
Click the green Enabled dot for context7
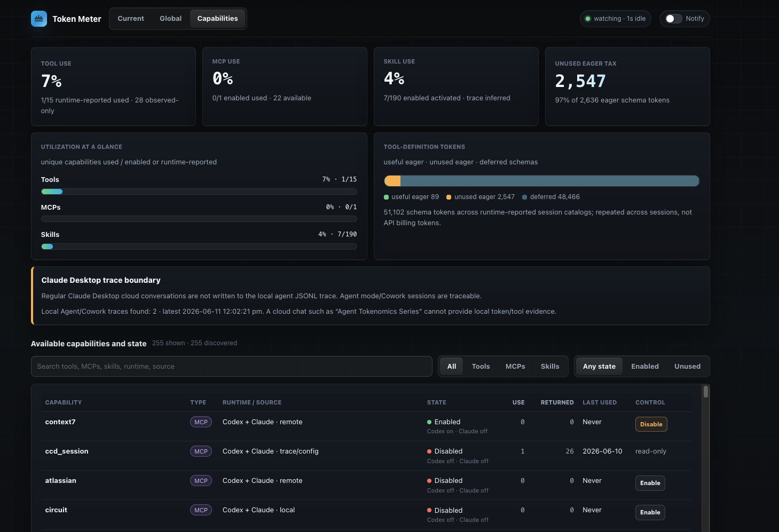(x=429, y=422)
